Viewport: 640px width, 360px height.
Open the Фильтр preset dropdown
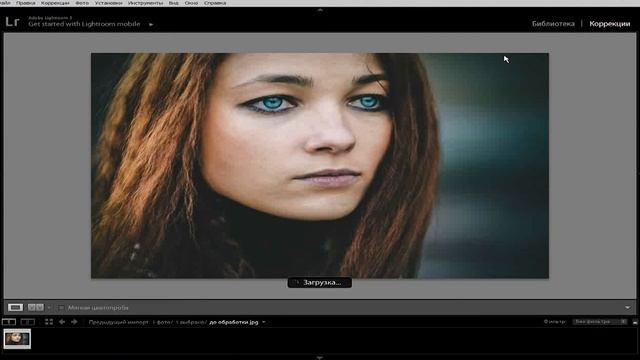click(599, 322)
